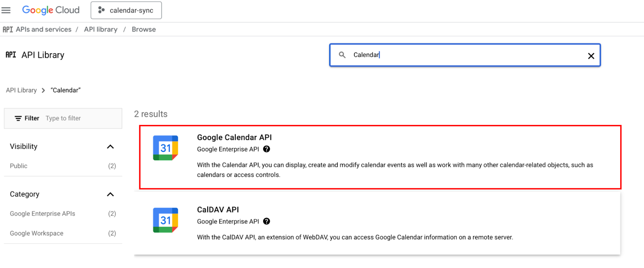The width and height of the screenshot is (644, 268).
Task: Open the CalDAV API result title
Action: click(x=218, y=210)
